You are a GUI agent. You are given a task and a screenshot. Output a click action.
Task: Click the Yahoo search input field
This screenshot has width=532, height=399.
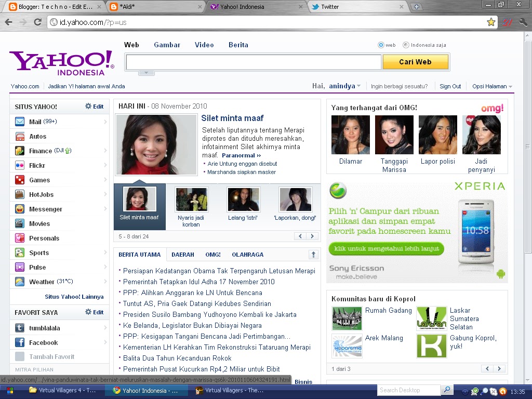click(x=254, y=62)
